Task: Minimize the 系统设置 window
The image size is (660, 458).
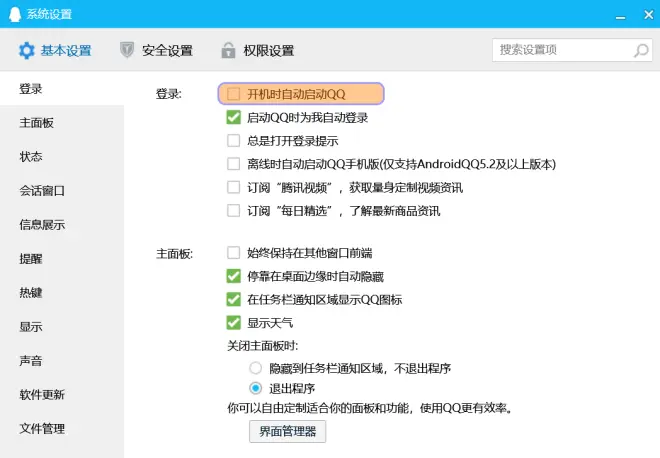Action: coord(620,17)
